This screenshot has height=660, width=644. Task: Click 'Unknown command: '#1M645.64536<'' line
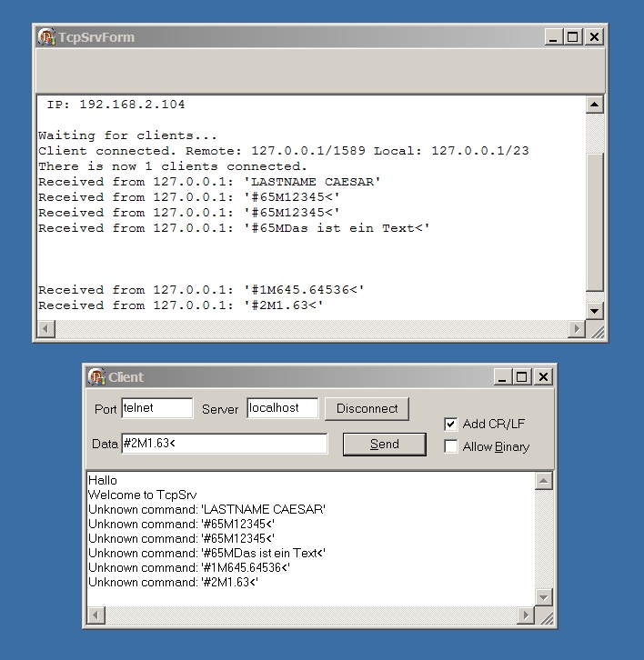tap(189, 568)
